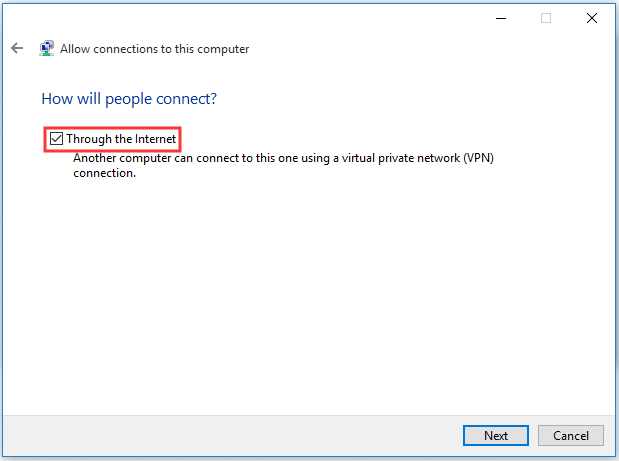Cancel the incoming connection setup
This screenshot has width=619, height=461.
tap(571, 435)
